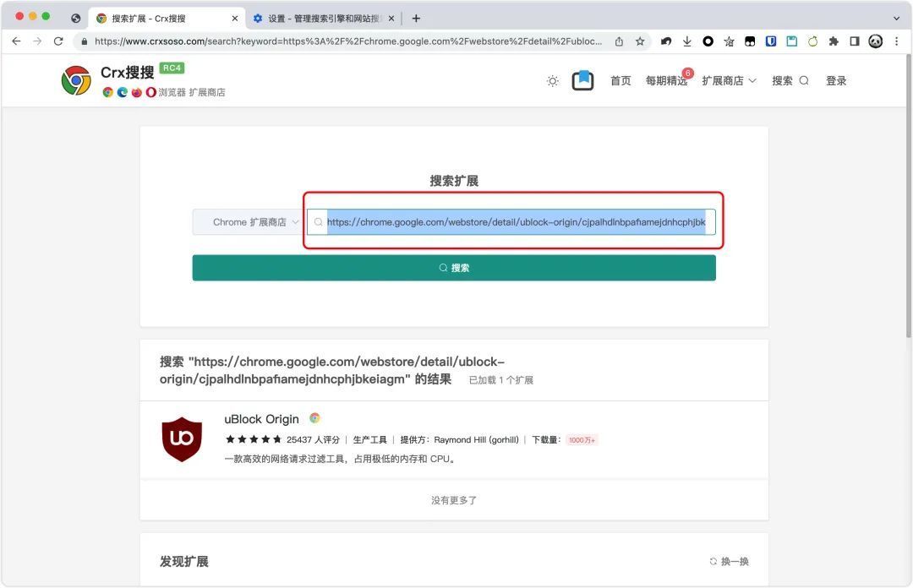Click the Chrome badge next to uBlock Origin
This screenshot has width=913, height=588.
tap(314, 418)
